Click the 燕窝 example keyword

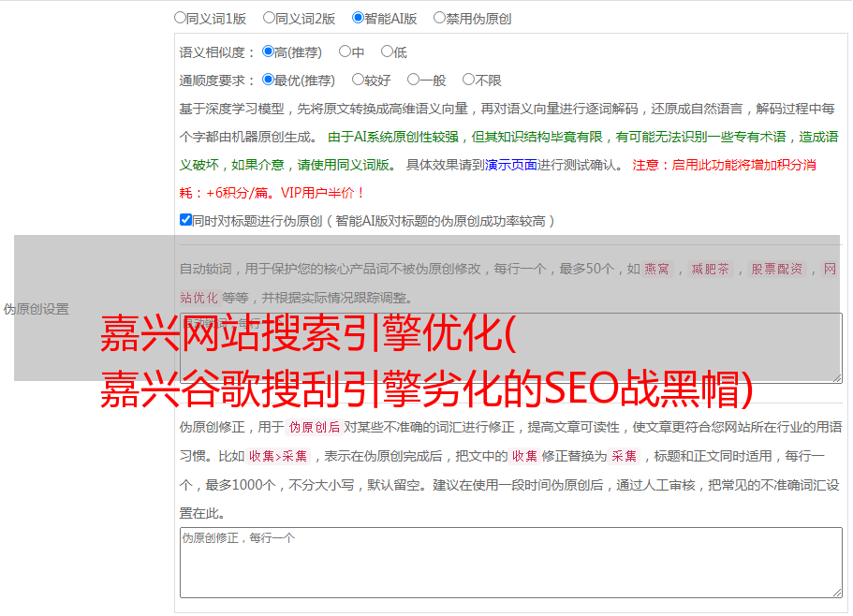[656, 269]
